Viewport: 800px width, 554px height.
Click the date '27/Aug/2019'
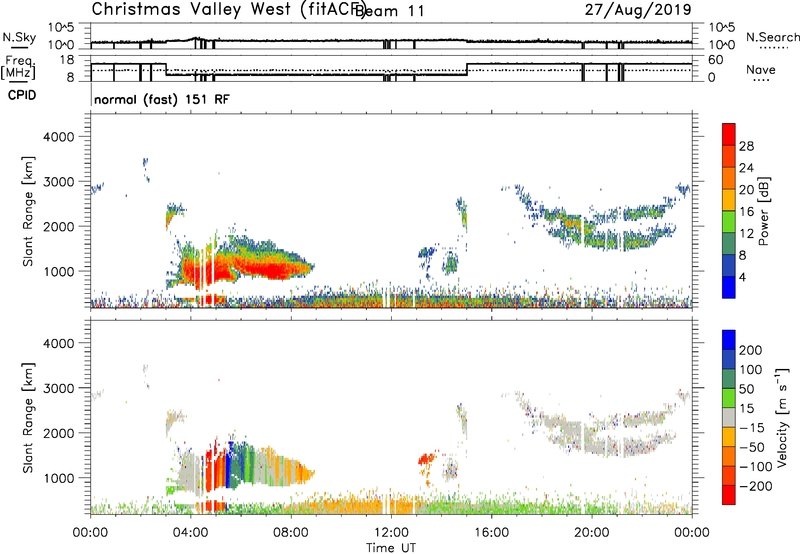tap(638, 9)
